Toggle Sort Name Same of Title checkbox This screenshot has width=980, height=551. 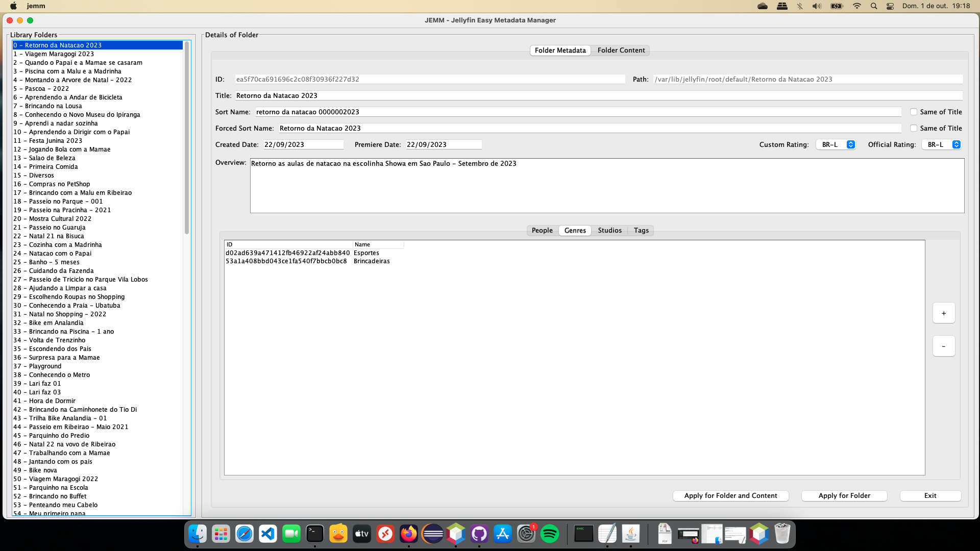click(914, 112)
